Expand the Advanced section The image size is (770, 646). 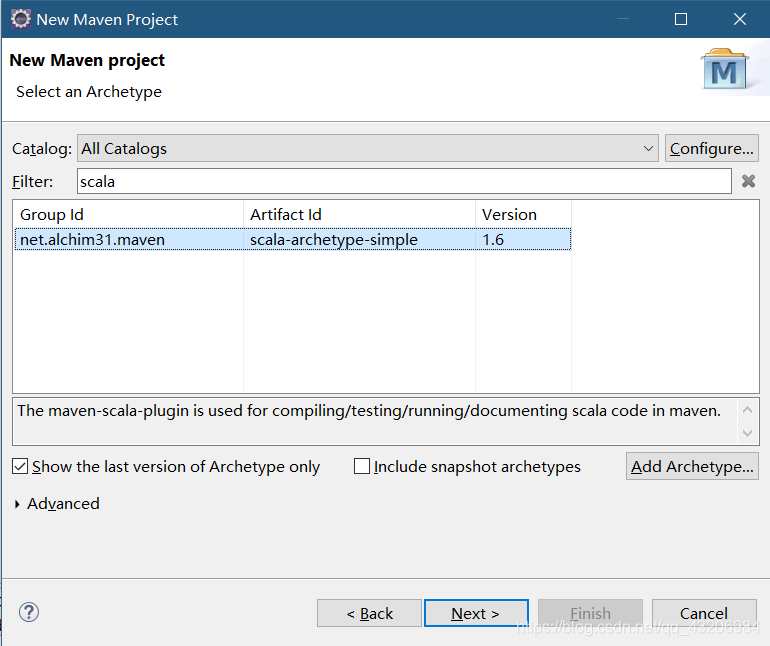coord(17,504)
